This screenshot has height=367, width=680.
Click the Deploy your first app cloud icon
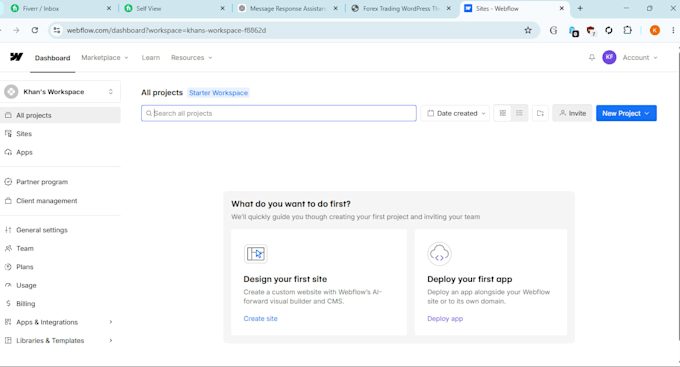pyautogui.click(x=439, y=254)
